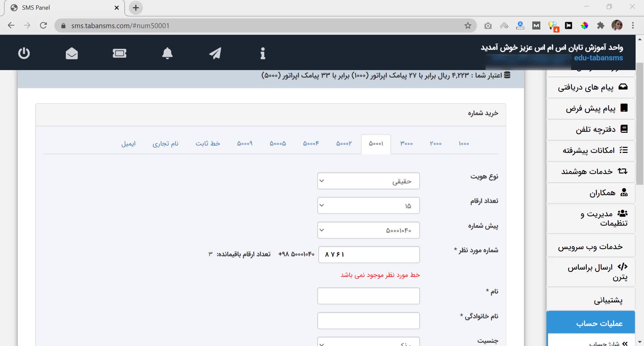
Task: Click the ticket icon in top bar
Action: point(119,53)
